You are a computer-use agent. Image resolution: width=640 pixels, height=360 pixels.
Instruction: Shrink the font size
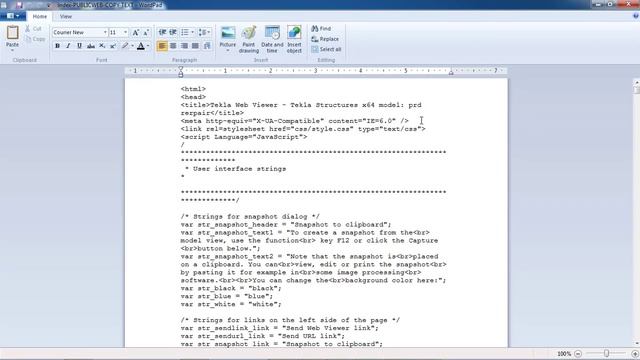click(x=146, y=32)
